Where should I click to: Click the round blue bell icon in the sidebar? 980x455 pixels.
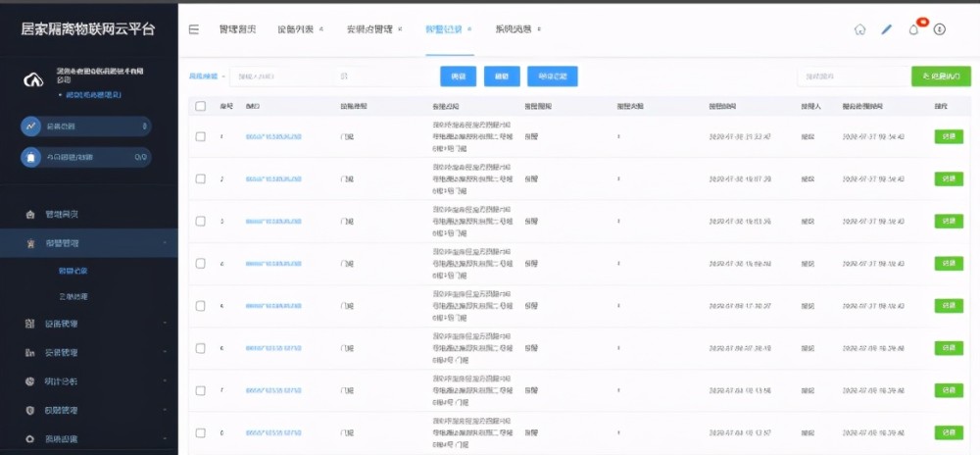tap(31, 157)
